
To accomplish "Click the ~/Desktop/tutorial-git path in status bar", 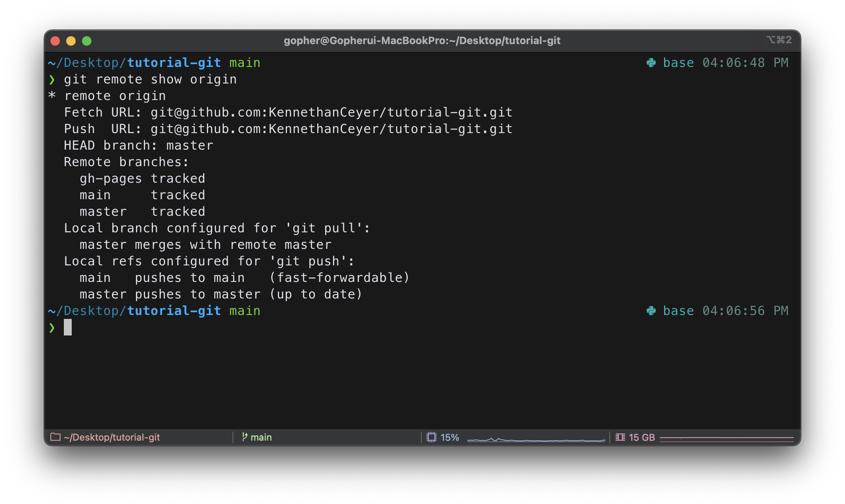I will [x=112, y=437].
